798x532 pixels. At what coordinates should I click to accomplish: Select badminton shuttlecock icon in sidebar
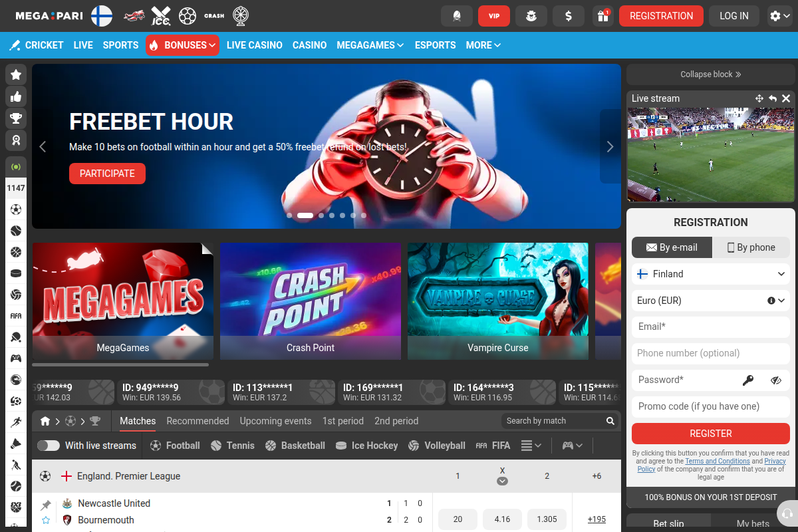pyautogui.click(x=16, y=444)
